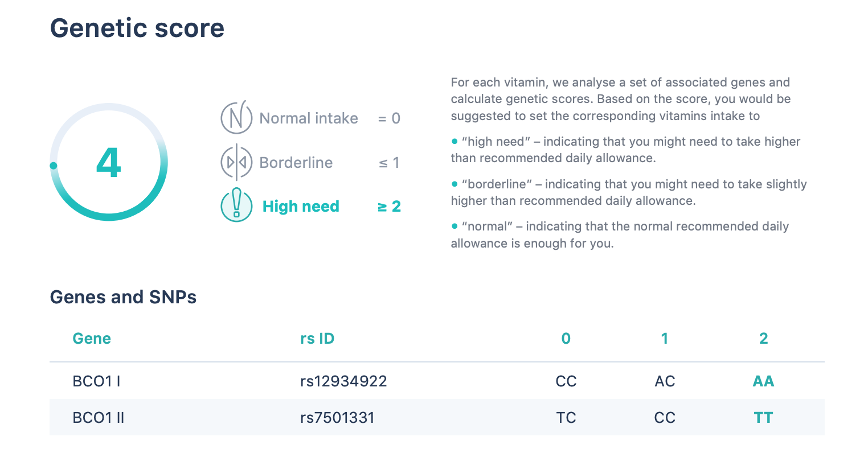The image size is (868, 453).
Task: Click the Borderline arrows icon
Action: pos(236,162)
